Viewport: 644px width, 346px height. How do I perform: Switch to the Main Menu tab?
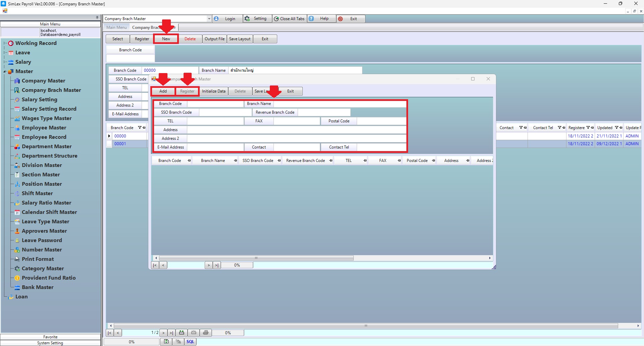[x=116, y=27]
